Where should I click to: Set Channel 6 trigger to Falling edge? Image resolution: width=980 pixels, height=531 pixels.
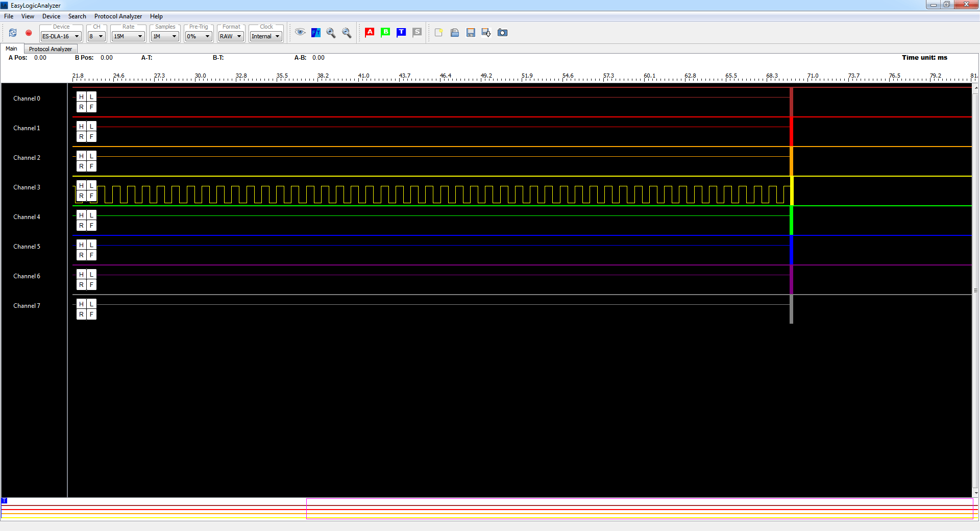coord(91,284)
